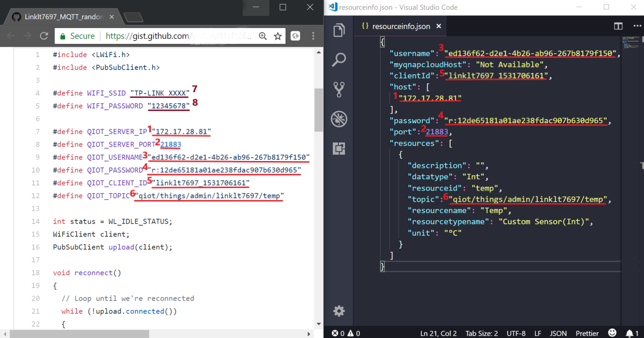644x338 pixels.
Task: Minimize the Visual Studio Code window
Action: pos(580,7)
